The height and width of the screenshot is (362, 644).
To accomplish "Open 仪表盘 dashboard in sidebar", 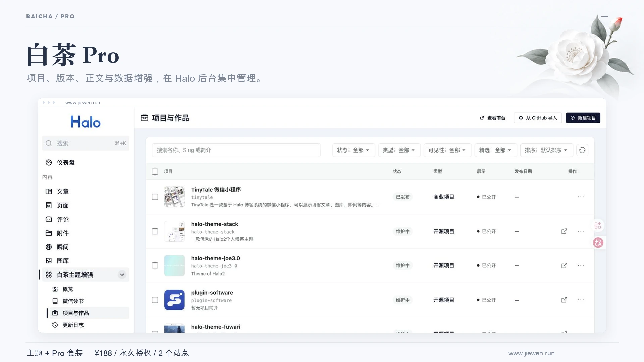I will click(86, 163).
